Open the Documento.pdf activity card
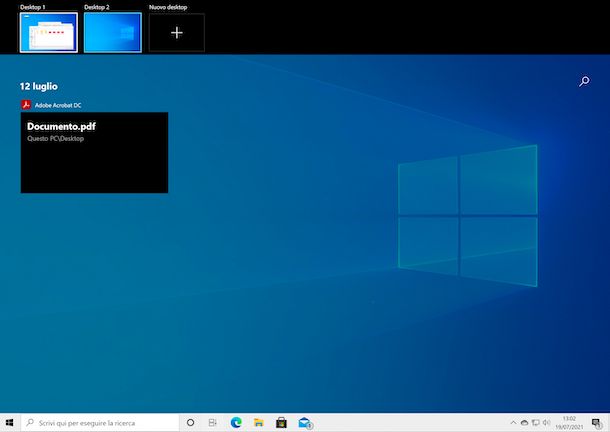610x432 pixels. (x=94, y=153)
